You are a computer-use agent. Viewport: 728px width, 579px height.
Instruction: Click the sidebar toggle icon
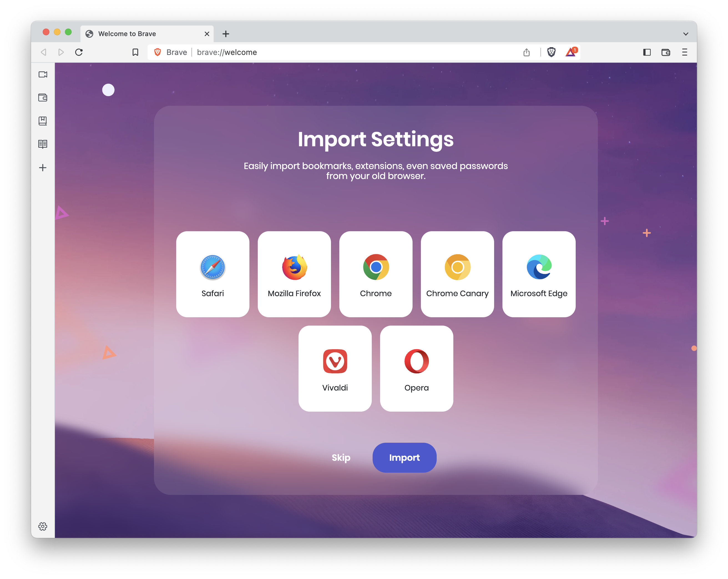(646, 52)
